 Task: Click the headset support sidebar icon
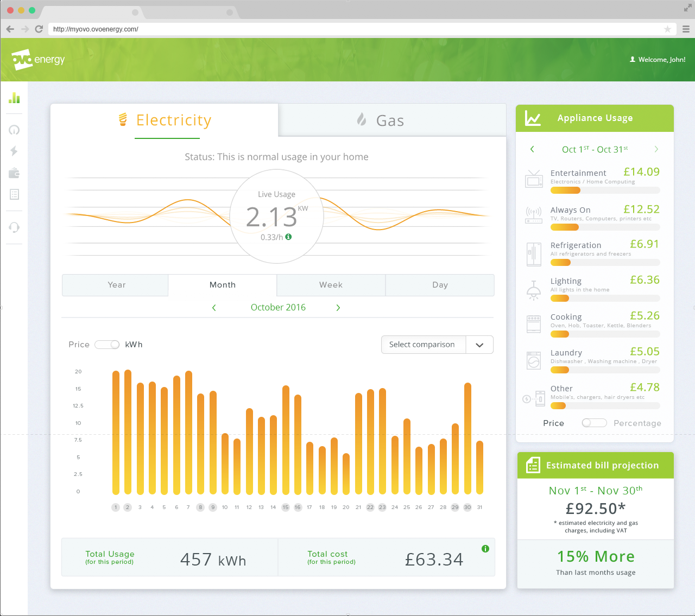[x=14, y=227]
